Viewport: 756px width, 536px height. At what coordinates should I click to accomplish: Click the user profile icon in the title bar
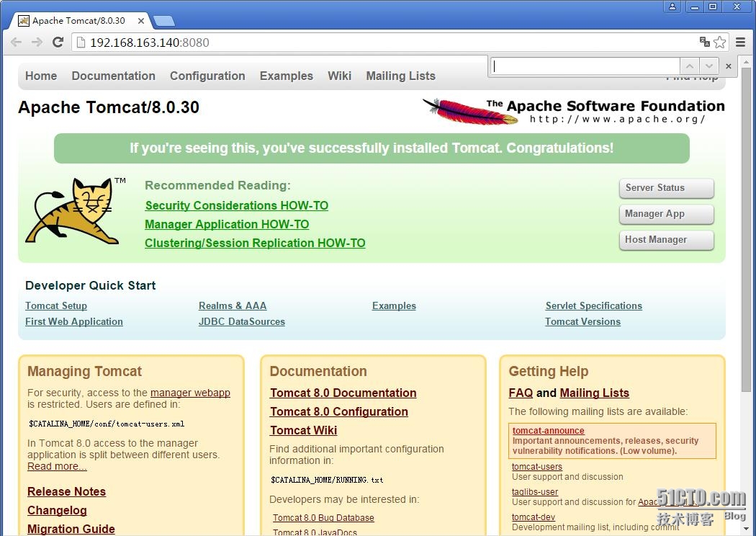point(672,6)
